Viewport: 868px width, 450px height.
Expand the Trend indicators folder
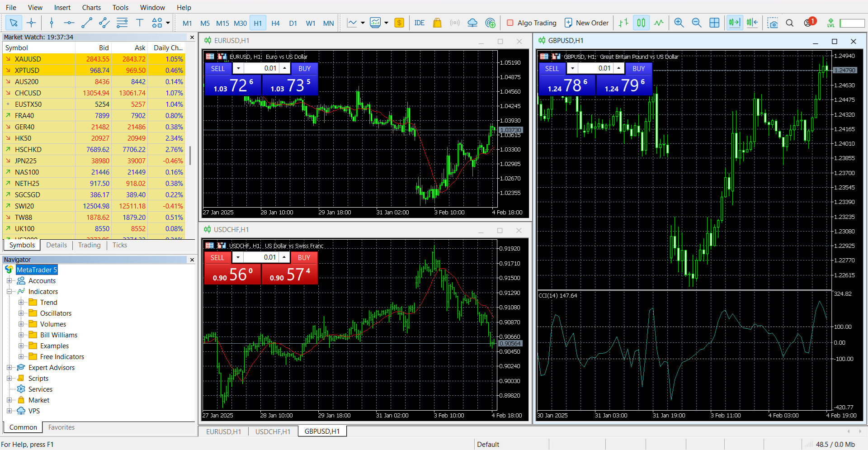tap(21, 303)
